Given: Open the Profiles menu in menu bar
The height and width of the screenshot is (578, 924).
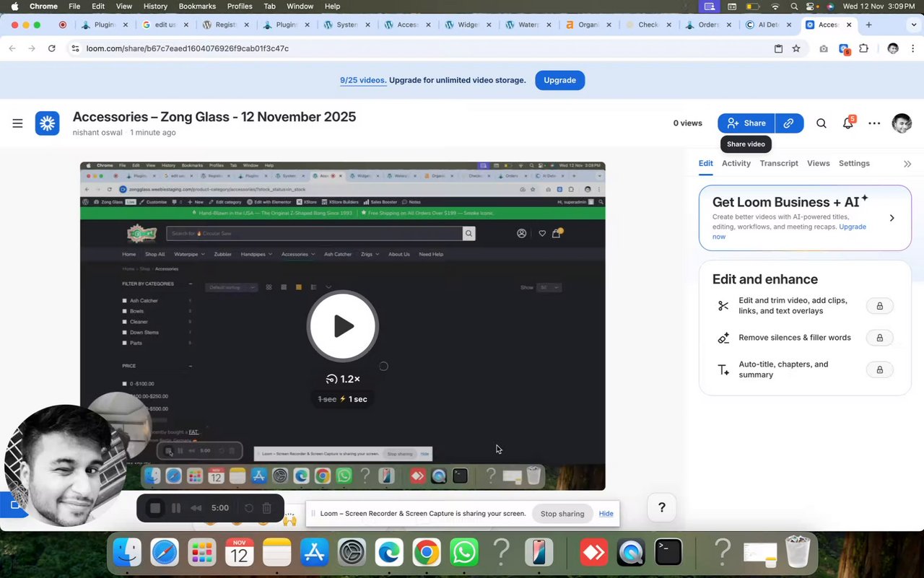Looking at the screenshot, I should [x=240, y=6].
